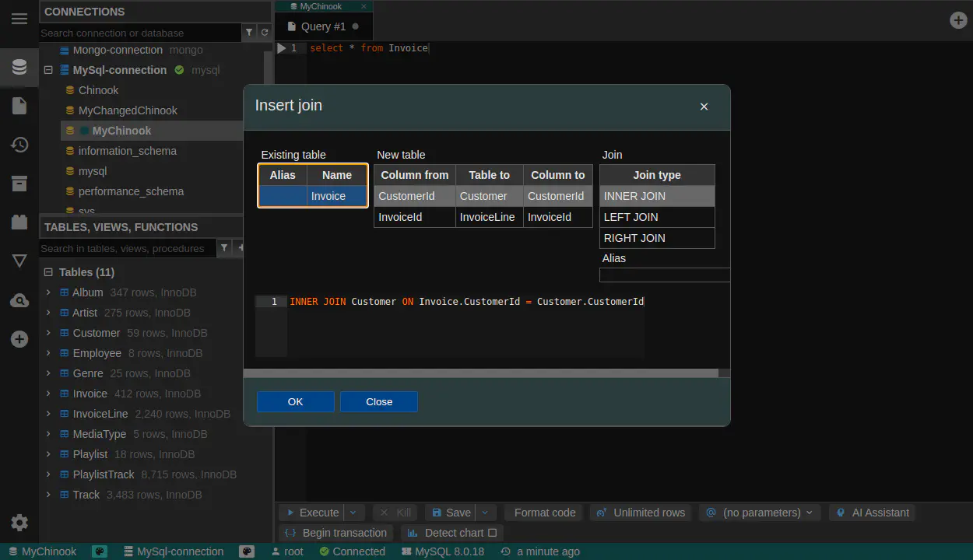973x560 pixels.
Task: Toggle the Detect chart checkbox
Action: pyautogui.click(x=492, y=533)
